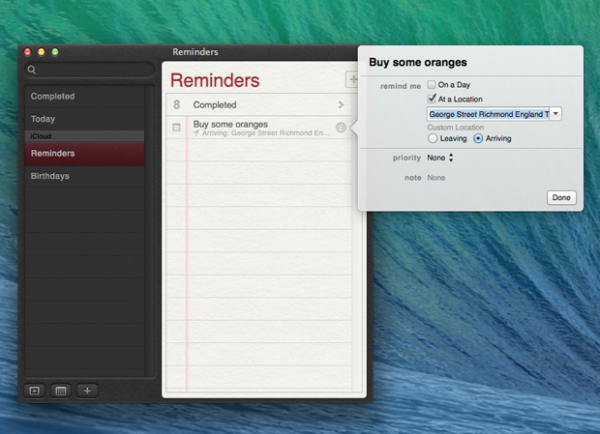Open the Reminders list in sidebar
600x434 pixels.
(84, 153)
